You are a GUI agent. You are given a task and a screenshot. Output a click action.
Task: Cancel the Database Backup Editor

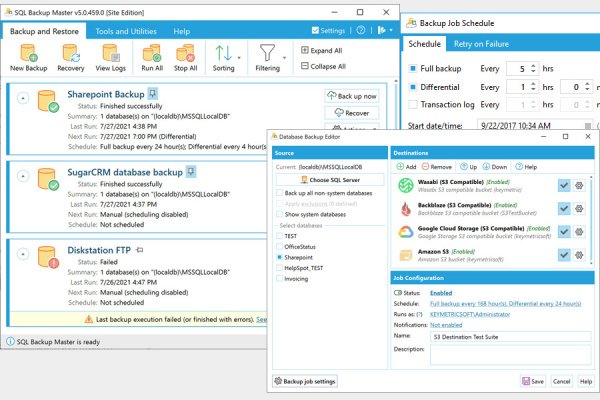coord(561,381)
